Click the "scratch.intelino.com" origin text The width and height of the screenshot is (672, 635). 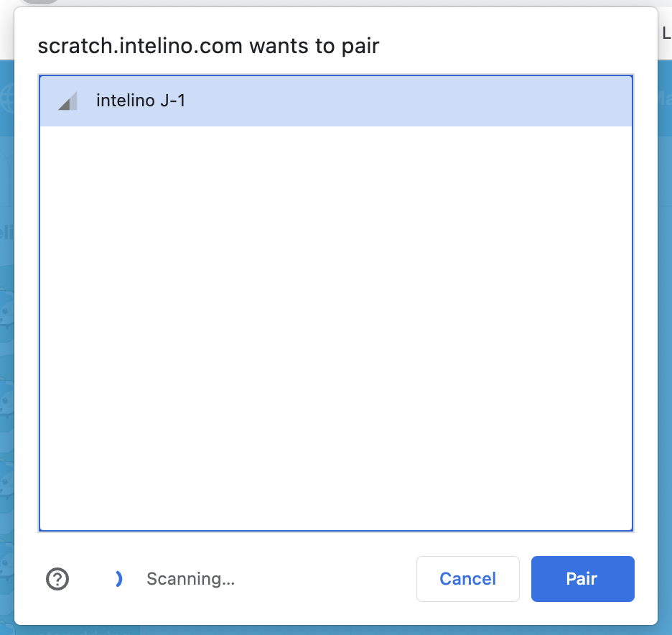point(141,47)
